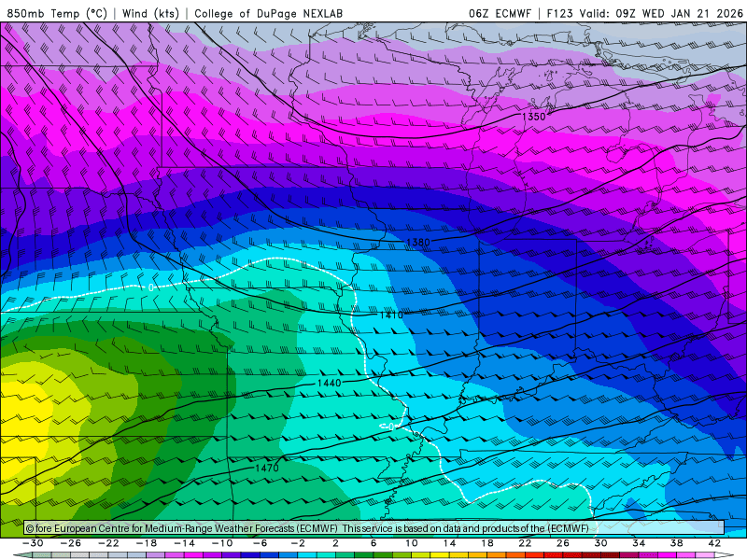Viewport: 747px width, 560px height.
Task: Click the "850mb Temp (°C)" title text
Action: coord(57,13)
